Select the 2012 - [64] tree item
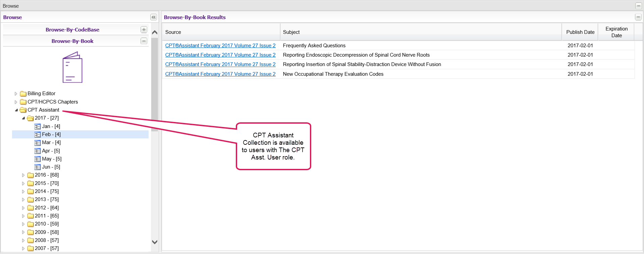Image resolution: width=644 pixels, height=254 pixels. (47, 208)
